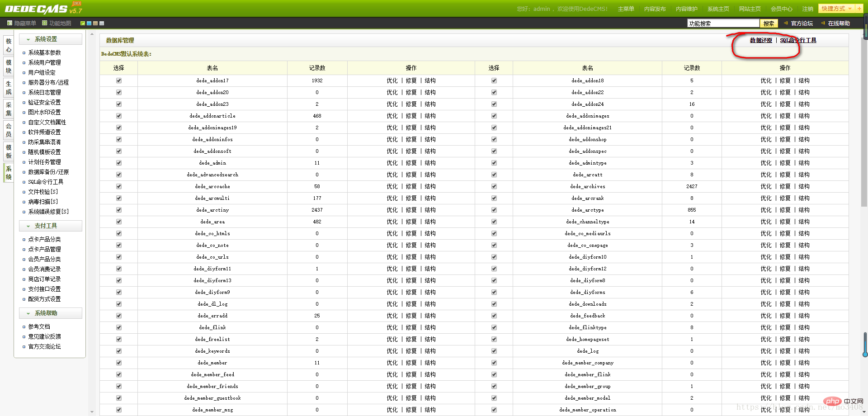Screen dimensions: 868x416
Task: Click bullet icon next to 数据库备份/还原
Action: pos(24,172)
